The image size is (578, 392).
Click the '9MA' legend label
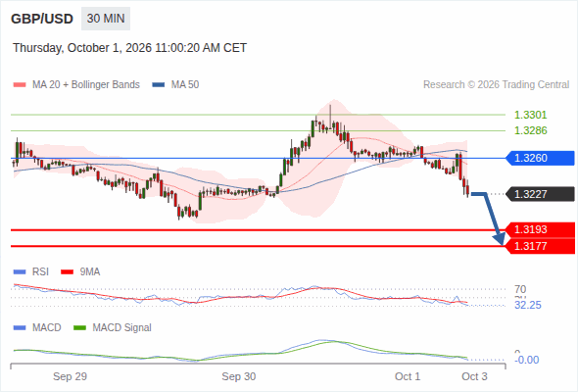pos(90,272)
